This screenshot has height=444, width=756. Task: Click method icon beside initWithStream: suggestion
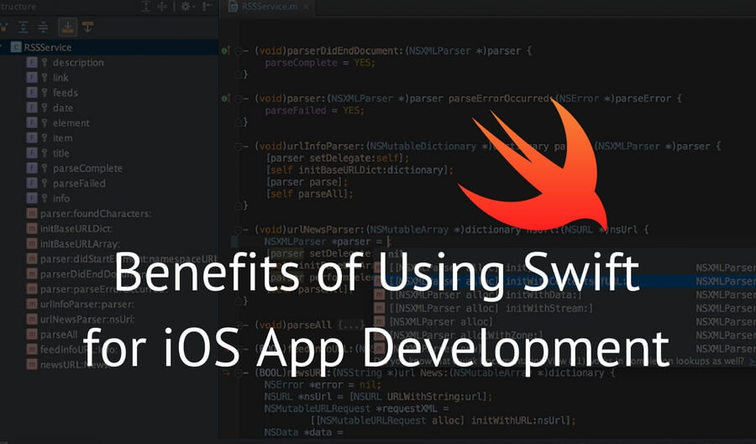click(x=380, y=308)
